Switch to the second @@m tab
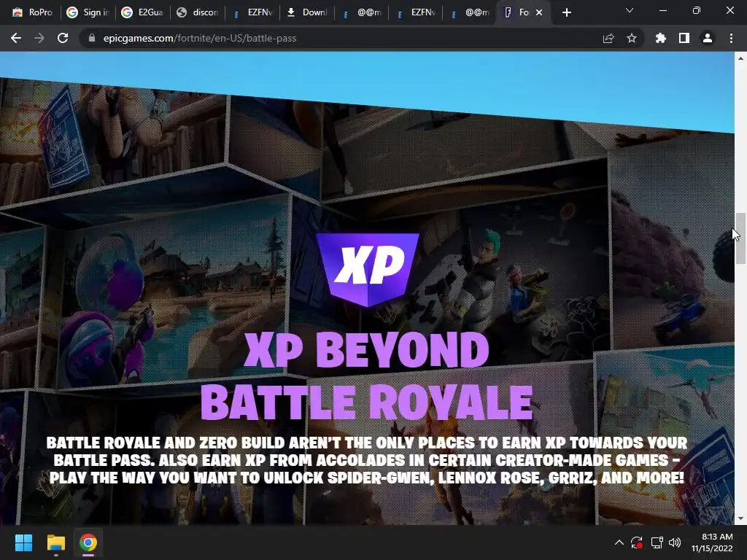747x560 pixels. tap(471, 12)
